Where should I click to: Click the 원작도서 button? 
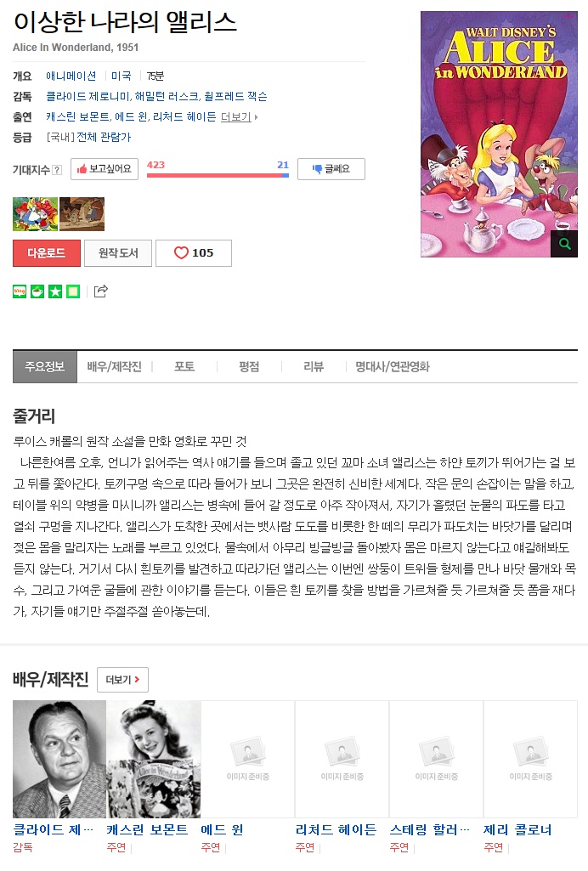click(x=118, y=253)
